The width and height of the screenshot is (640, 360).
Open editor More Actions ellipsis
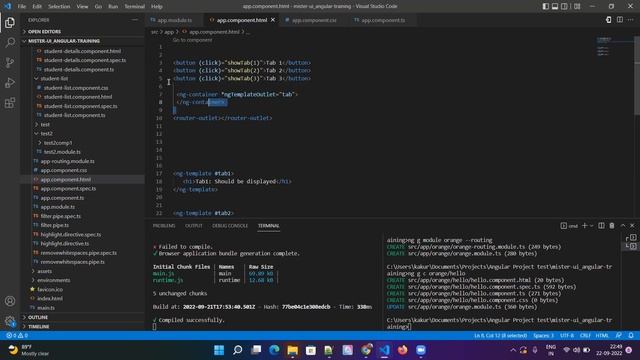point(631,20)
